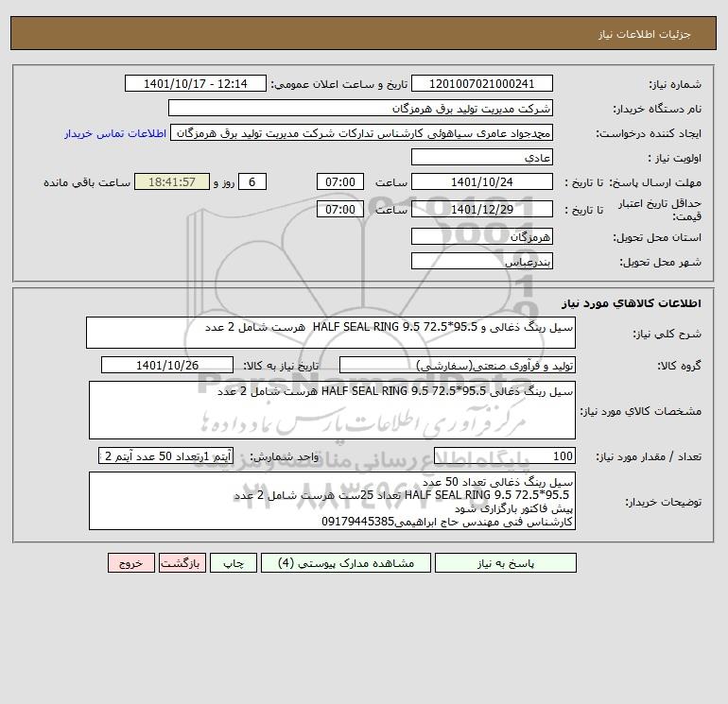
Task: Click delivery city field 'بندرعباس'
Action: coord(482,261)
